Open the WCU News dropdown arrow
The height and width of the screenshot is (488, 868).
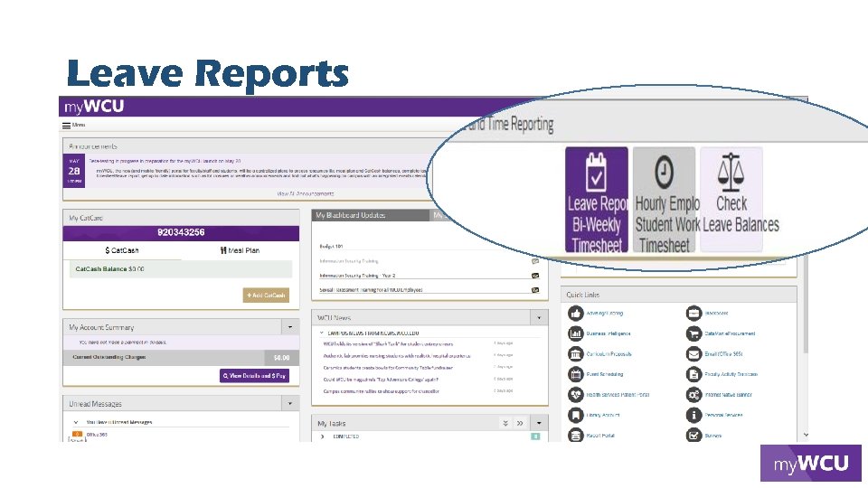[539, 318]
